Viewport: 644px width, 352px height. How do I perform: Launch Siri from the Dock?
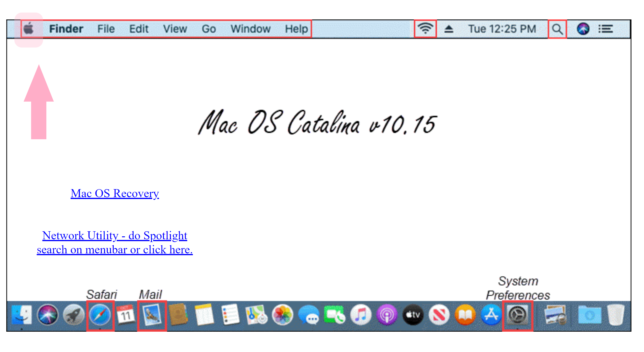(48, 315)
